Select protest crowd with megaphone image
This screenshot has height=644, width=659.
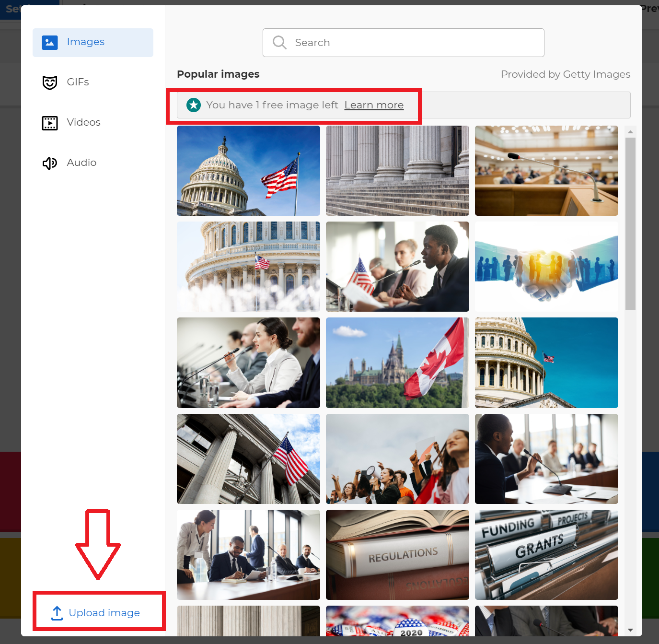pyautogui.click(x=397, y=459)
